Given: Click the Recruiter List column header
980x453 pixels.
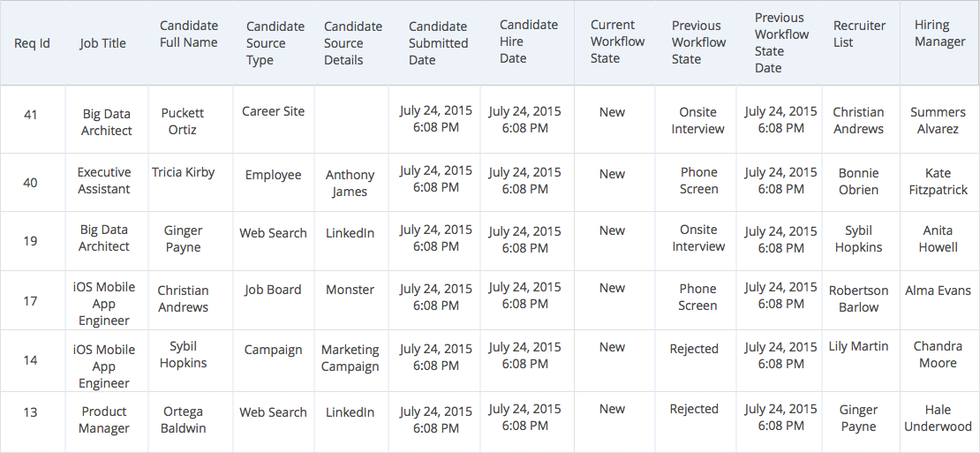Looking at the screenshot, I should (859, 34).
